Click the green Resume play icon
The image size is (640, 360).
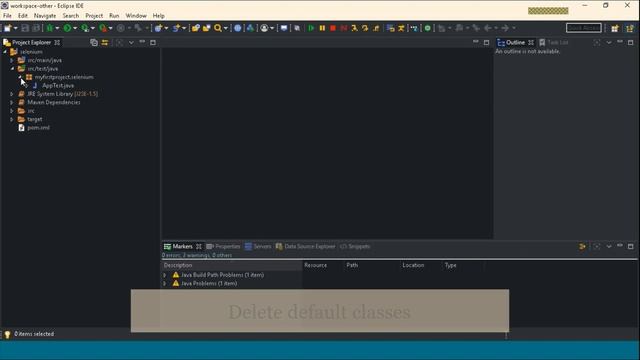point(311,28)
